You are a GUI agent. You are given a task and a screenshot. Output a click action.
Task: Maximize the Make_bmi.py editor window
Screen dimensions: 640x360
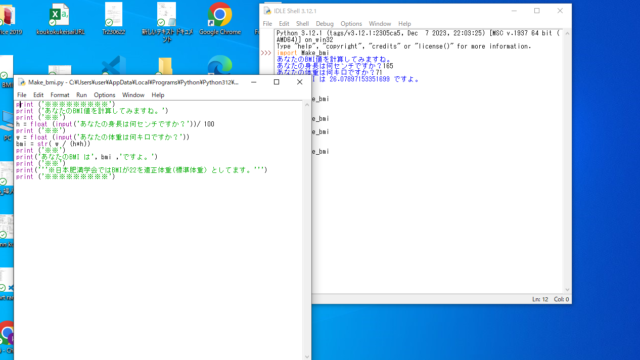(276, 82)
